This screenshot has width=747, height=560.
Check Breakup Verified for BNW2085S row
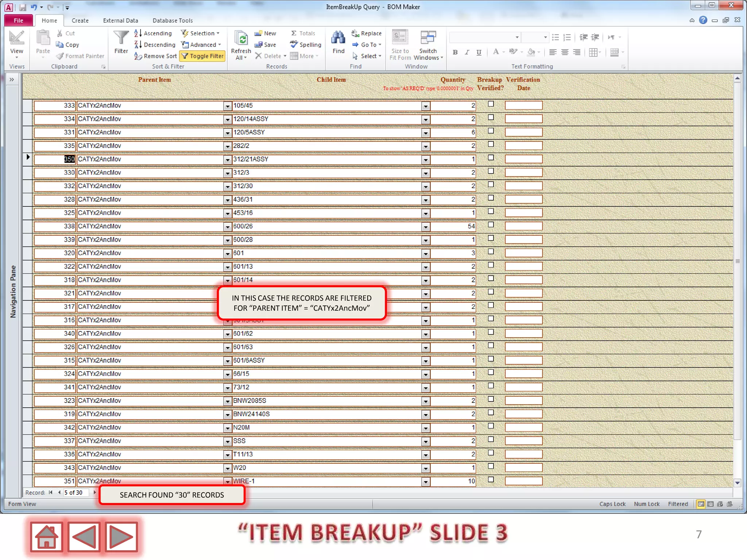pyautogui.click(x=491, y=399)
